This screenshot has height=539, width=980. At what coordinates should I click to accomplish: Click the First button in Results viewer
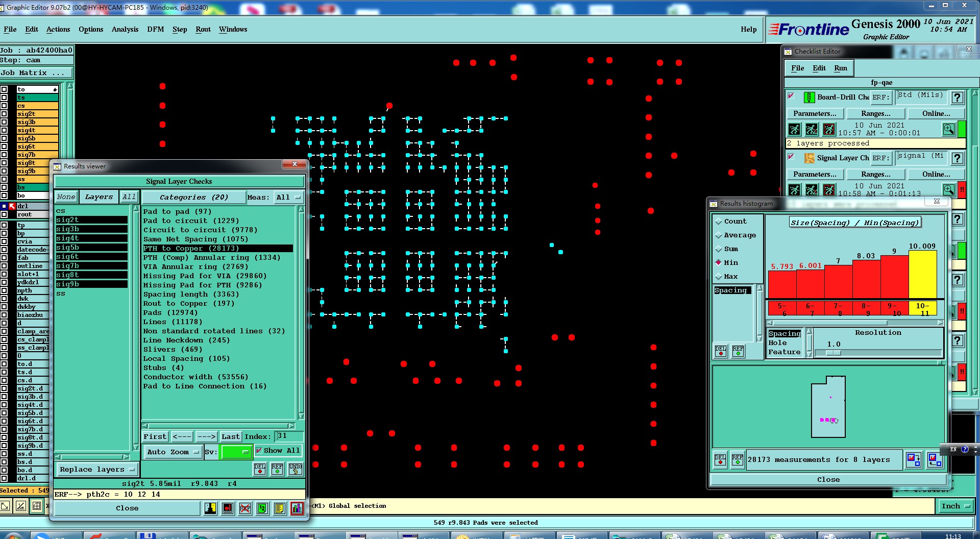[x=155, y=436]
